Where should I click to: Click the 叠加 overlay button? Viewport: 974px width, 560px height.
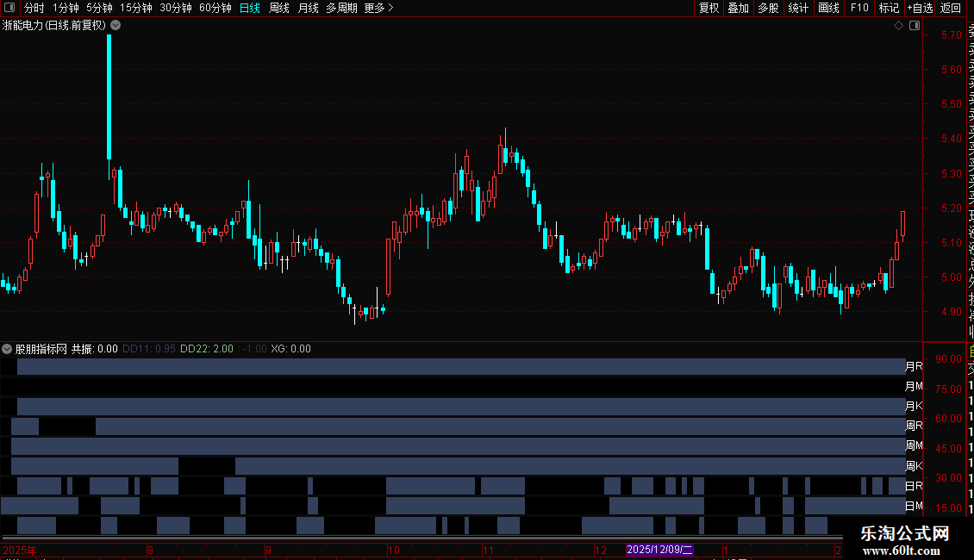(738, 8)
